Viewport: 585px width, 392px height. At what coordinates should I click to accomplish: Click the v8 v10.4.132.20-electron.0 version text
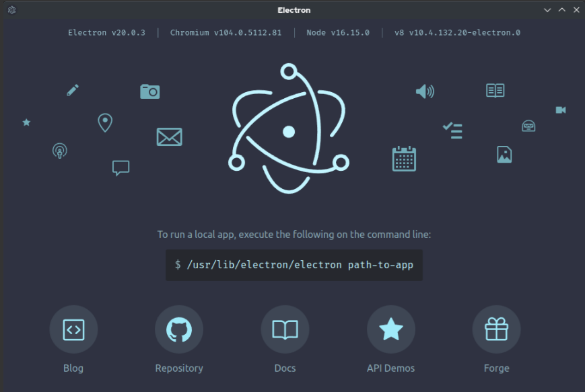pyautogui.click(x=457, y=33)
